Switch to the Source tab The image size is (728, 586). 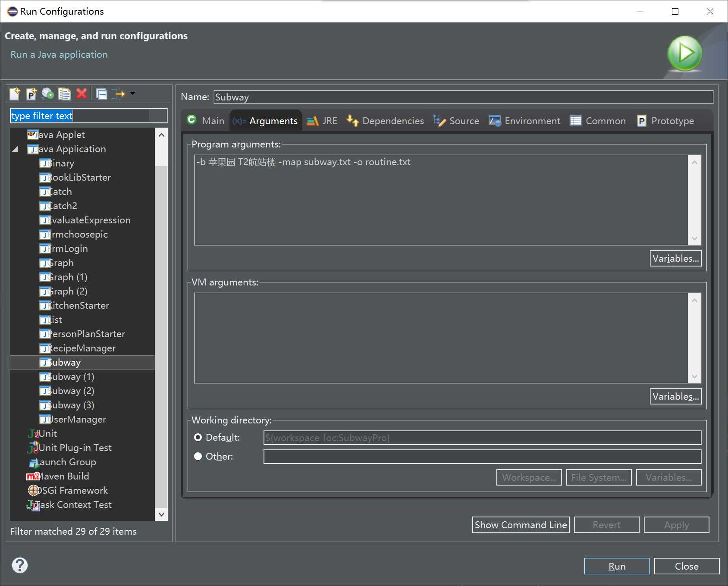click(456, 121)
